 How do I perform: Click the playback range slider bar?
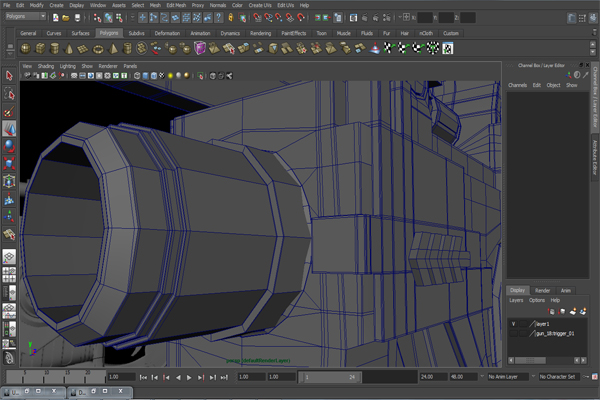[330, 377]
